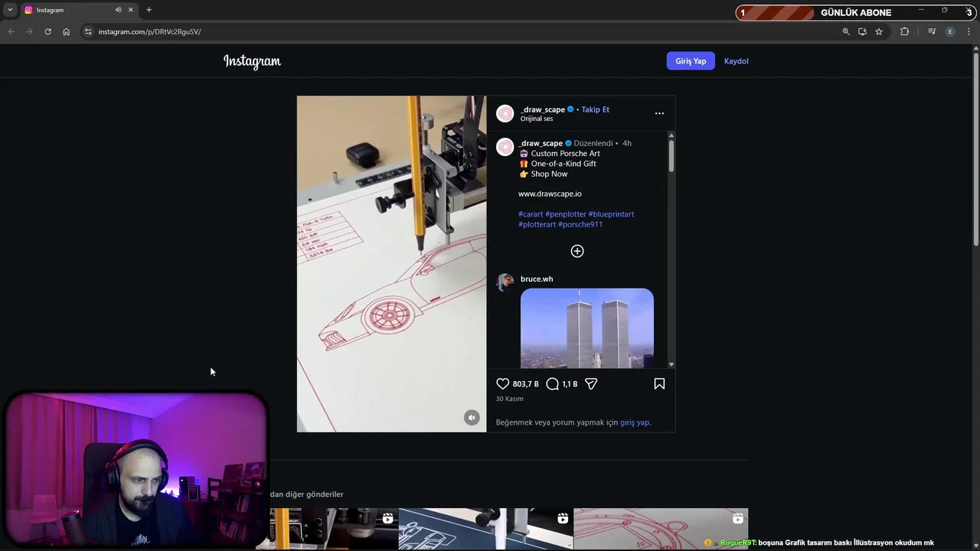Screen dimensions: 980x551
Task: Click _draw_scape username in caption
Action: [541, 143]
